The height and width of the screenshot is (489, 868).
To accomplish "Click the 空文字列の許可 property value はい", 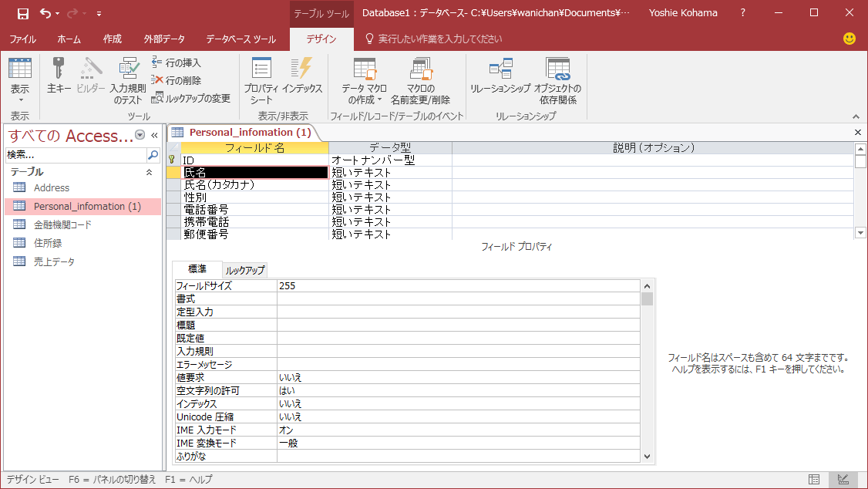I will (459, 390).
